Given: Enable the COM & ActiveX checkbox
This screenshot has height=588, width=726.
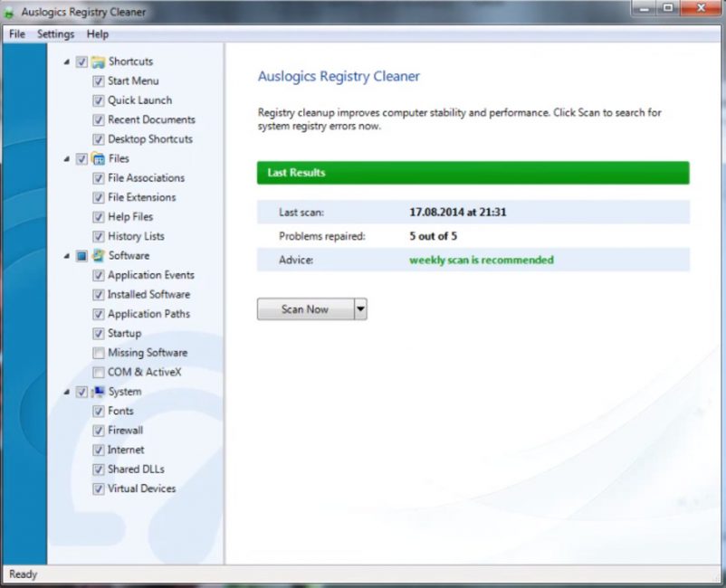Looking at the screenshot, I should tap(98, 373).
